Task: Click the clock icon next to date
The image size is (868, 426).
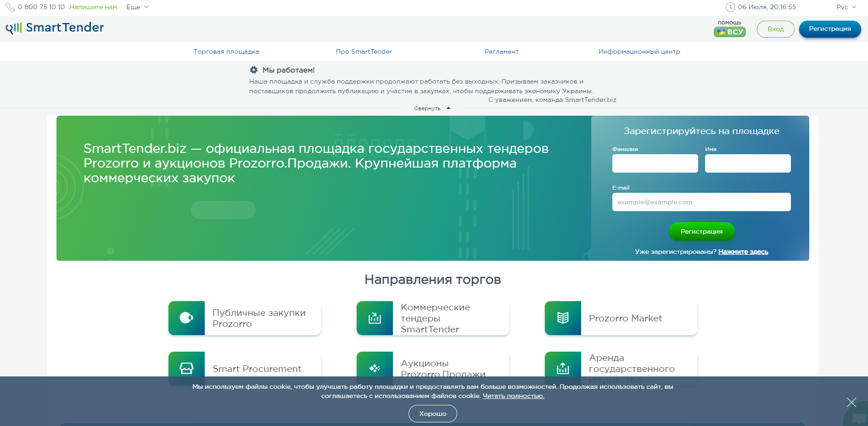Action: [x=730, y=7]
